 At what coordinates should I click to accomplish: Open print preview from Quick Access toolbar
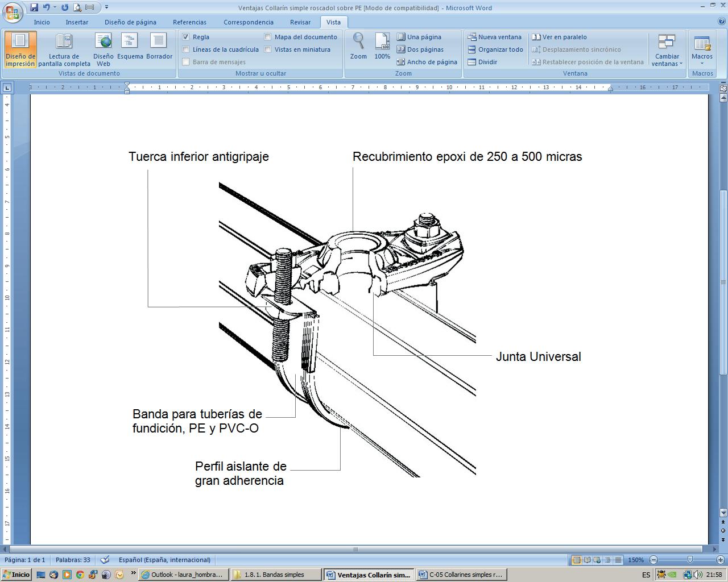pyautogui.click(x=77, y=7)
